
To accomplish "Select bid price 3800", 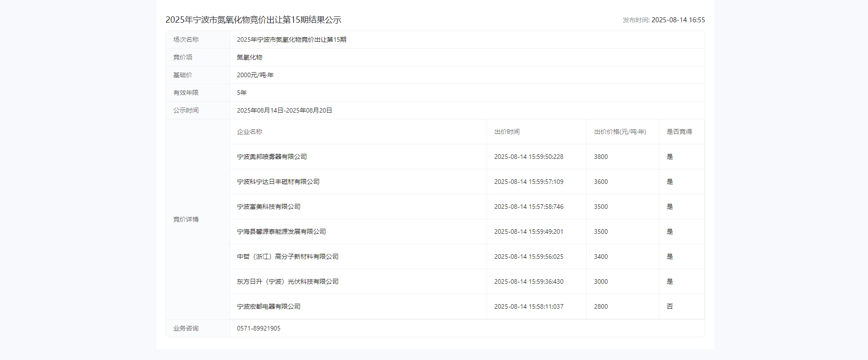I will tap(601, 157).
